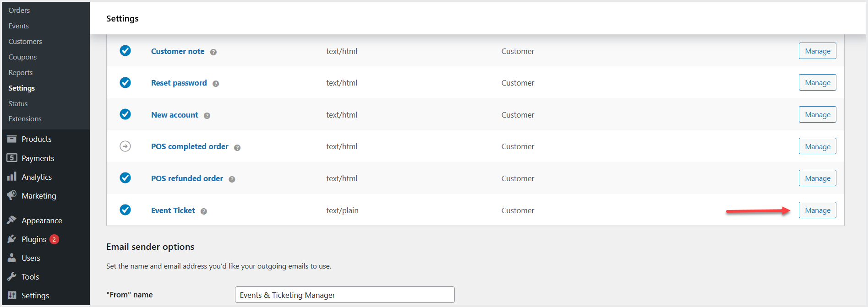Toggle the Customer note email enabled checkmark
This screenshot has height=307, width=868.
pos(125,51)
